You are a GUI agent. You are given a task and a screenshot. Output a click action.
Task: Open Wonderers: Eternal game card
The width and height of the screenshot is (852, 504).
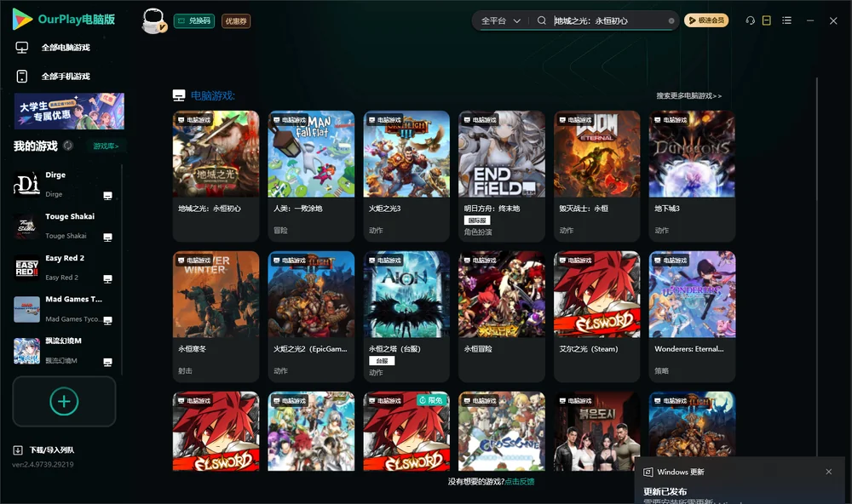pos(692,316)
